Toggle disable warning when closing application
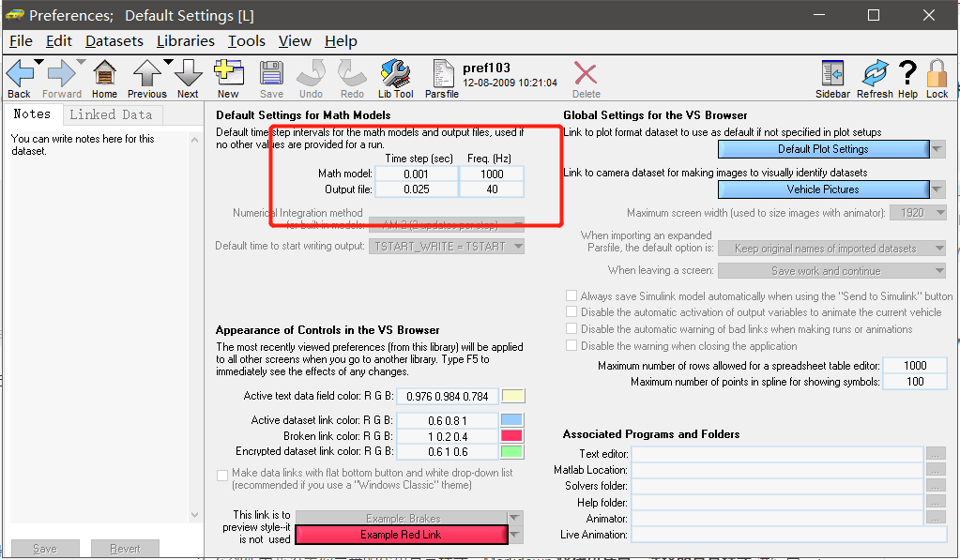The height and width of the screenshot is (560, 960). pos(571,345)
